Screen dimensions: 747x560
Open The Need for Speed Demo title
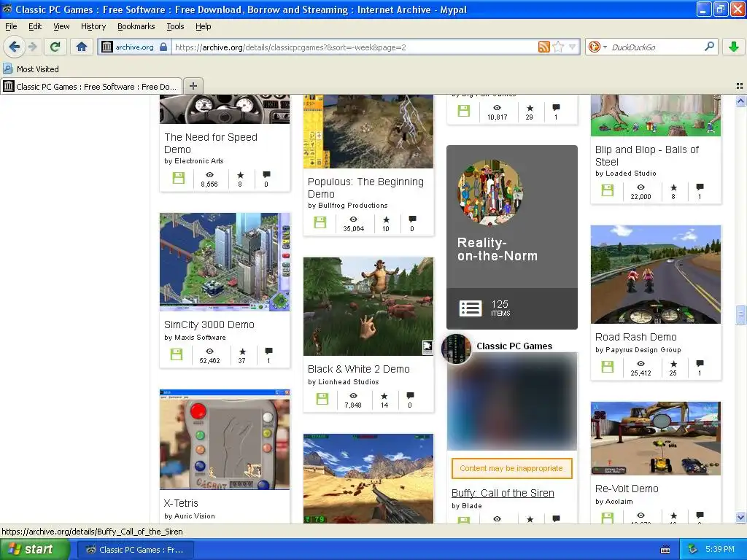coord(211,144)
